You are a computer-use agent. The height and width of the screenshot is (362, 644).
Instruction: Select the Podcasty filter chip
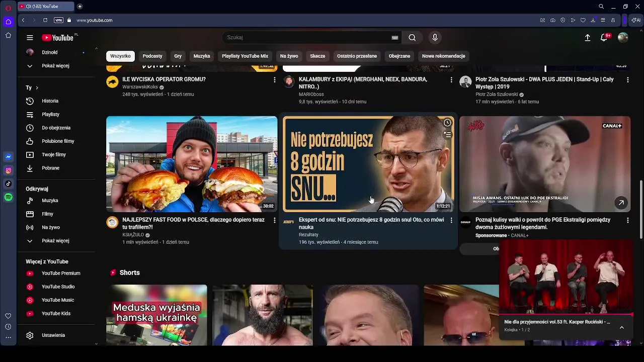coord(152,56)
